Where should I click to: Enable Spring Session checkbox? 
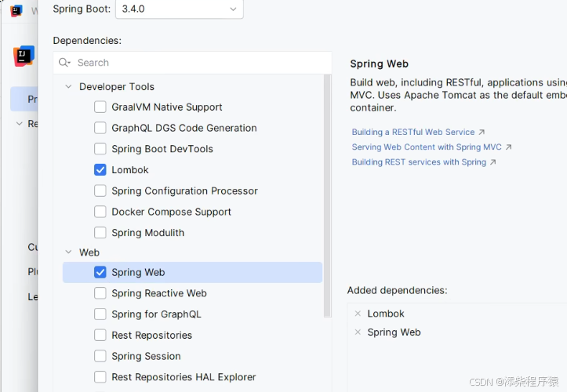(100, 356)
